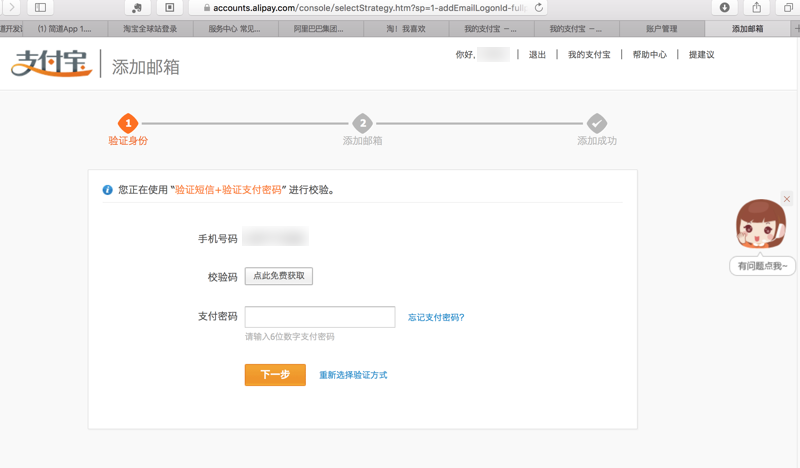This screenshot has width=800, height=468.
Task: Click the Evernote elephant extension icon
Action: [137, 7]
